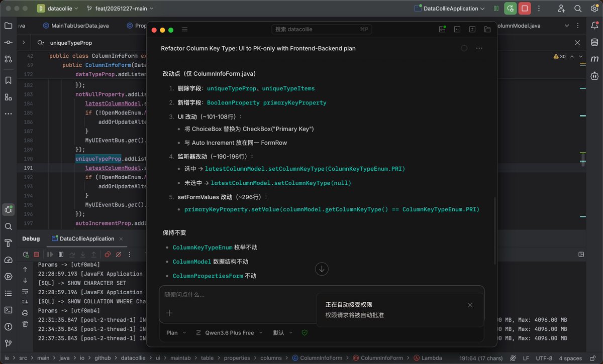Dismiss the 正在自动接受权限 notification
Screen dimensions: 603x364
[x=470, y=305]
